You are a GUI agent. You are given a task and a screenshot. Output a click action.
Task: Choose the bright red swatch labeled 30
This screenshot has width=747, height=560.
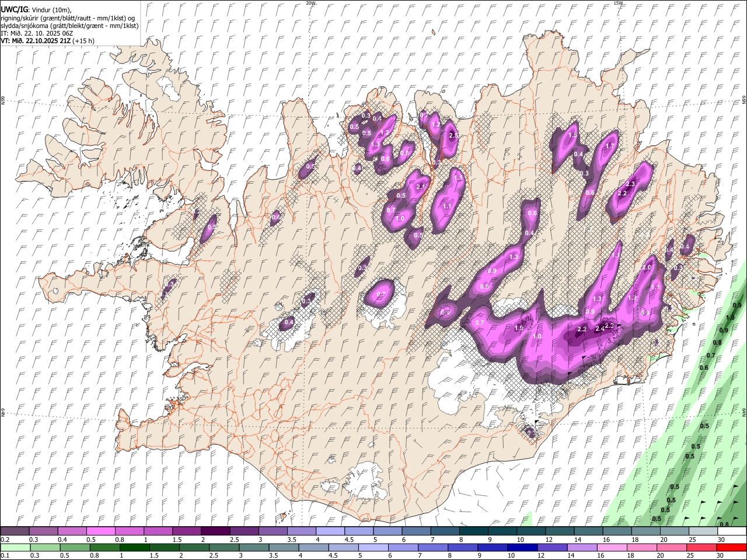click(x=731, y=548)
